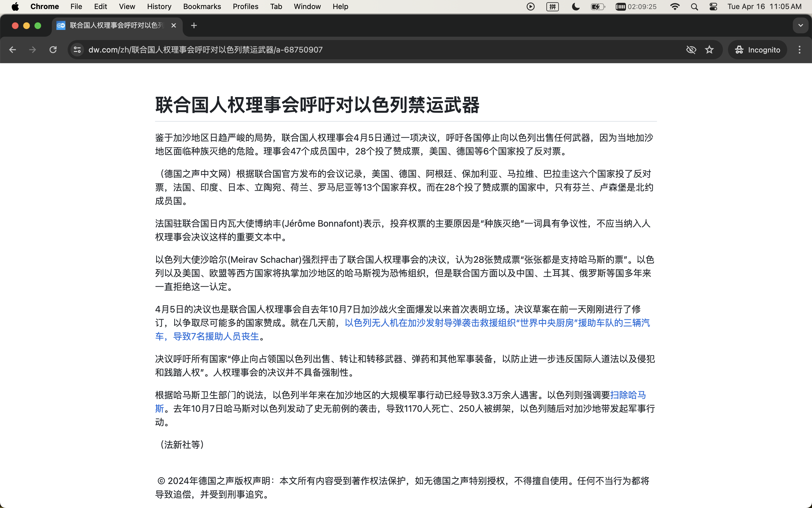
Task: Go back to previous page
Action: (12, 50)
